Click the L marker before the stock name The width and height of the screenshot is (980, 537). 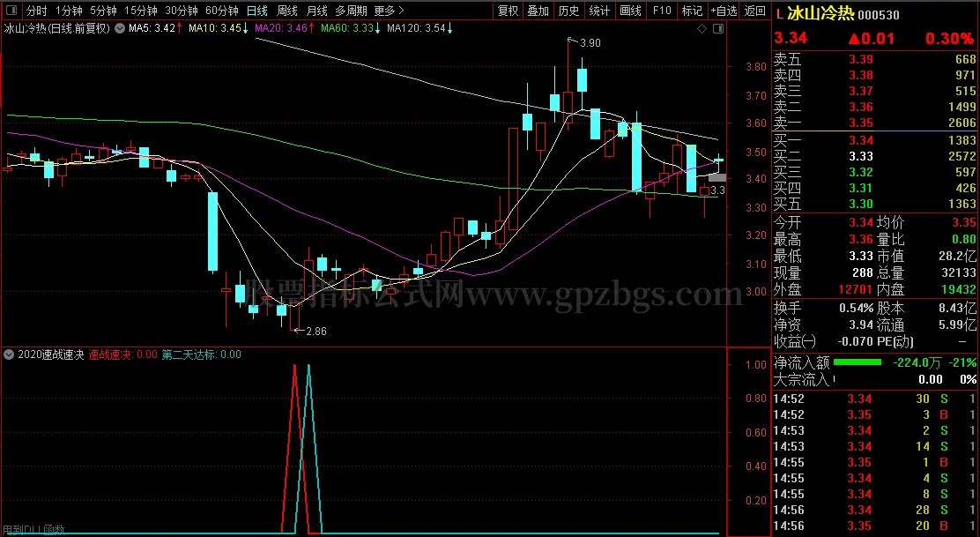779,13
